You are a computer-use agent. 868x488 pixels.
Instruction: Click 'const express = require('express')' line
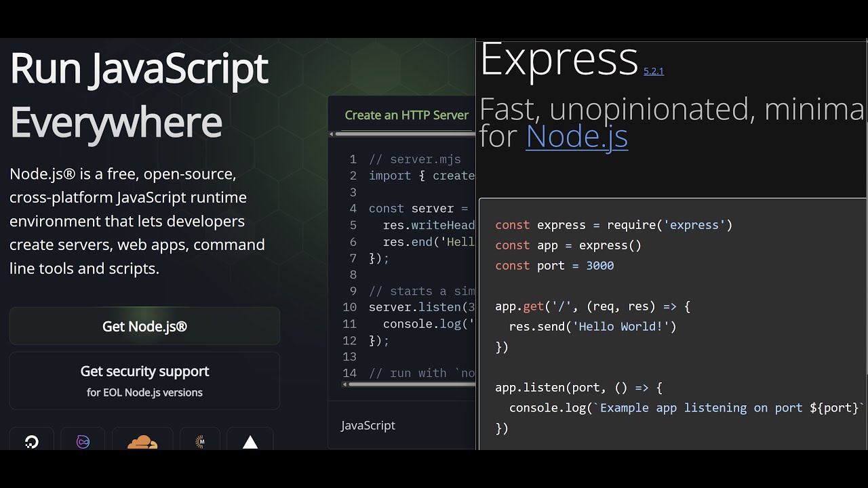pos(614,225)
